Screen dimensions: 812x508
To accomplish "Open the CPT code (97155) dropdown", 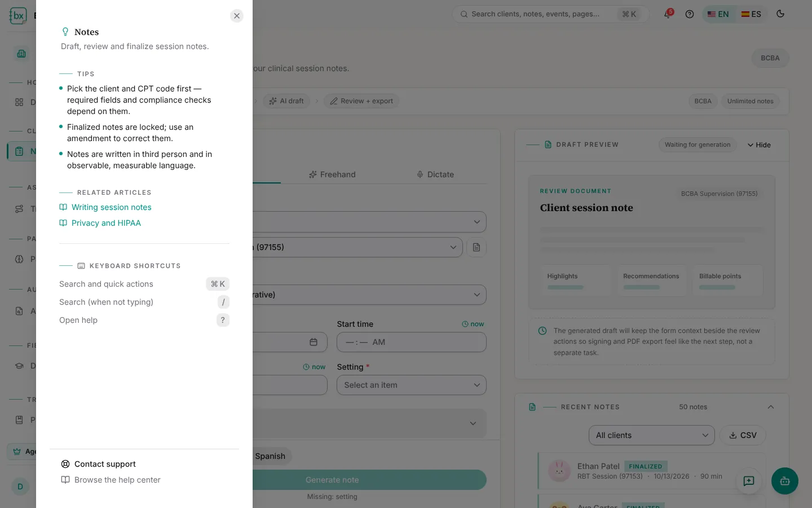I will coord(358,247).
